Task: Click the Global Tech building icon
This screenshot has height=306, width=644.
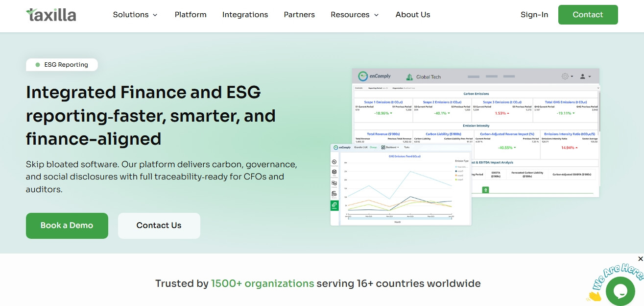Action: [x=410, y=76]
